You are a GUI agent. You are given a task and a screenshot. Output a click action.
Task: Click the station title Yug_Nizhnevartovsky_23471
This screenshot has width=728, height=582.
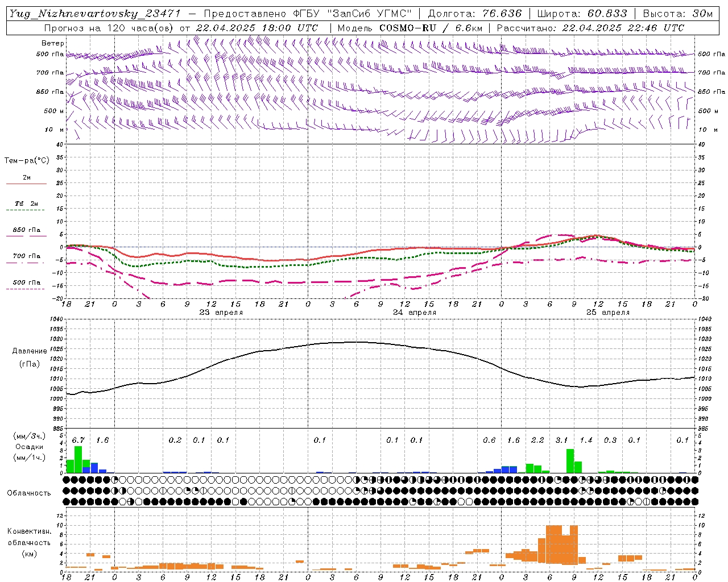(x=95, y=14)
